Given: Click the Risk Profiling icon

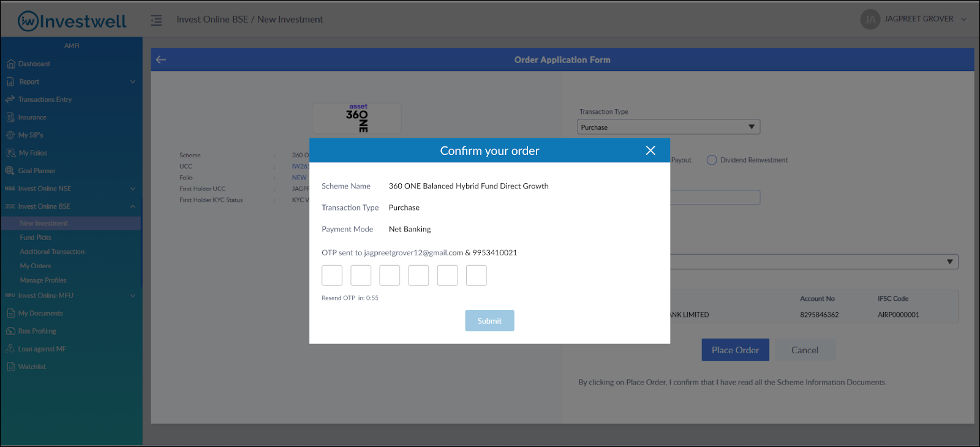Looking at the screenshot, I should pyautogui.click(x=10, y=331).
